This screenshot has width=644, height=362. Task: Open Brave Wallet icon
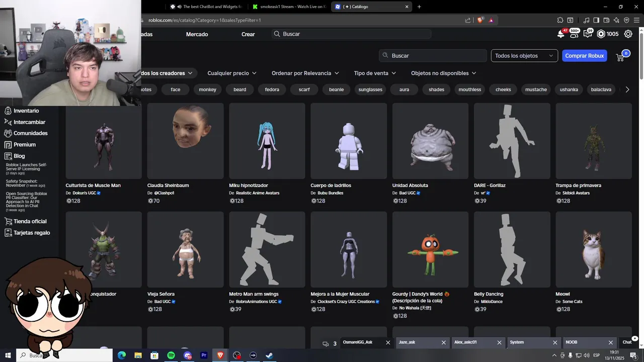point(607,20)
